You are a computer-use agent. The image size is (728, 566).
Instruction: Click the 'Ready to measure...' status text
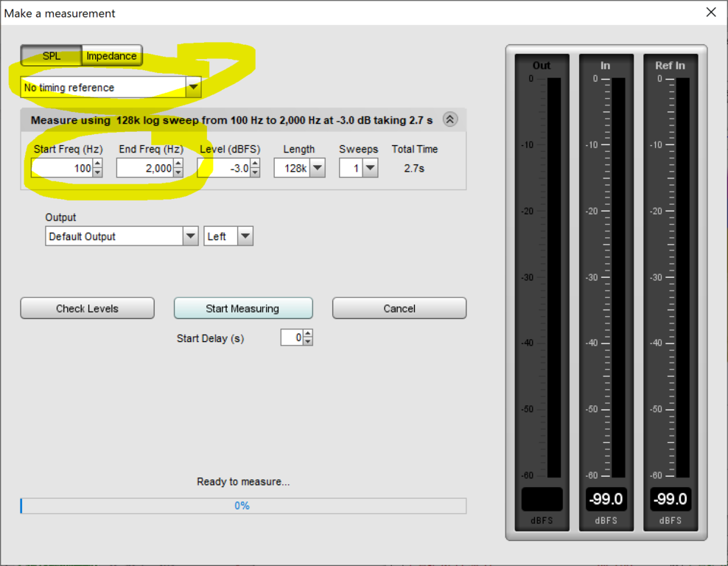[243, 481]
